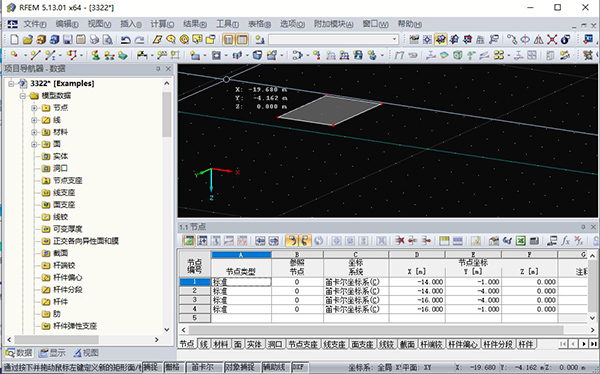The height and width of the screenshot is (374, 600).
Task: Open the polyline tool dropdown arrow
Action: click(x=82, y=56)
